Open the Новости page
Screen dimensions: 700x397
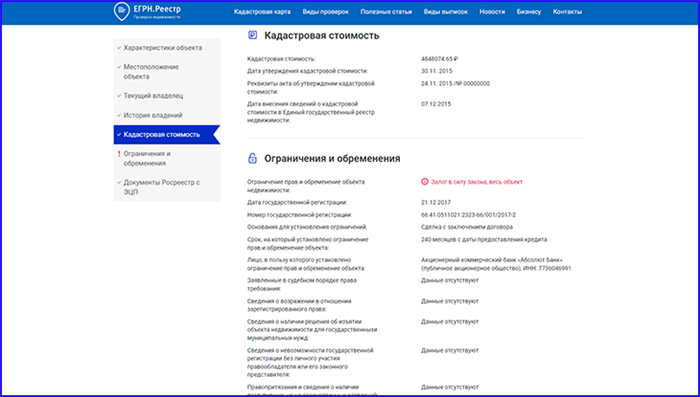pyautogui.click(x=492, y=12)
